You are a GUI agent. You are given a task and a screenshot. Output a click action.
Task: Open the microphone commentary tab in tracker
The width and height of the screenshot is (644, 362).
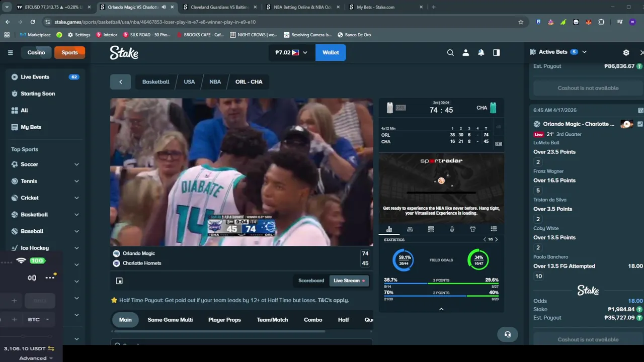tap(452, 229)
